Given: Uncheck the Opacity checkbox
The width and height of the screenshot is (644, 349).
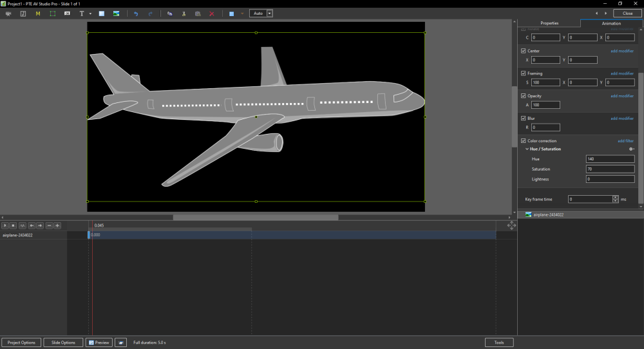Looking at the screenshot, I should click(524, 96).
